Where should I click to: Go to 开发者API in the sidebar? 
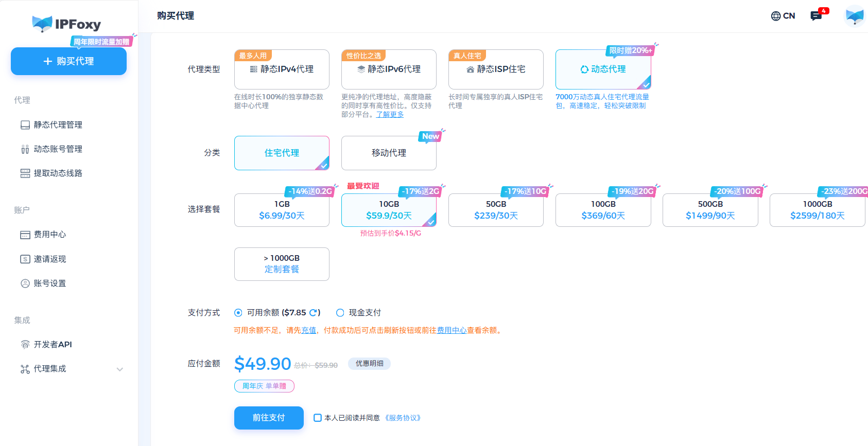53,345
